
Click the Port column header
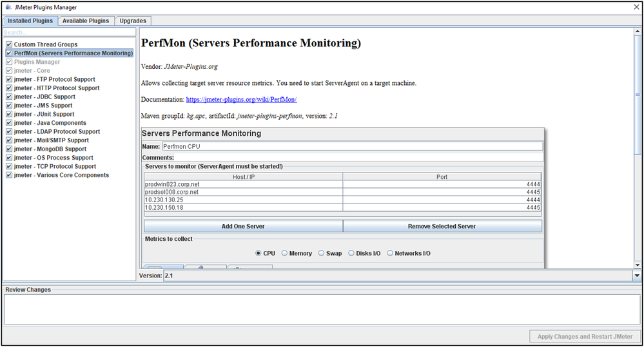click(x=442, y=177)
